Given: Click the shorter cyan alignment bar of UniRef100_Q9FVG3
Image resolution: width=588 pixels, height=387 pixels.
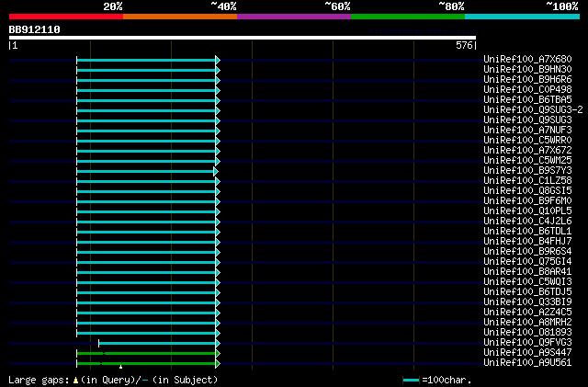Looking at the screenshot, I should coord(157,344).
